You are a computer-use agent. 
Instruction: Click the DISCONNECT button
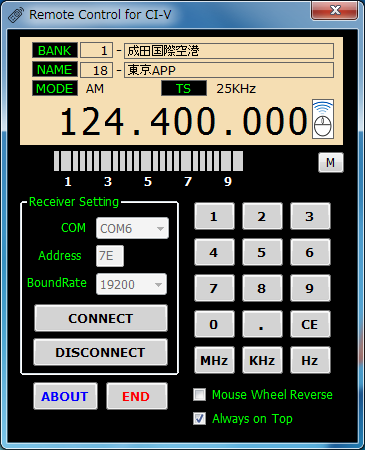point(100,352)
